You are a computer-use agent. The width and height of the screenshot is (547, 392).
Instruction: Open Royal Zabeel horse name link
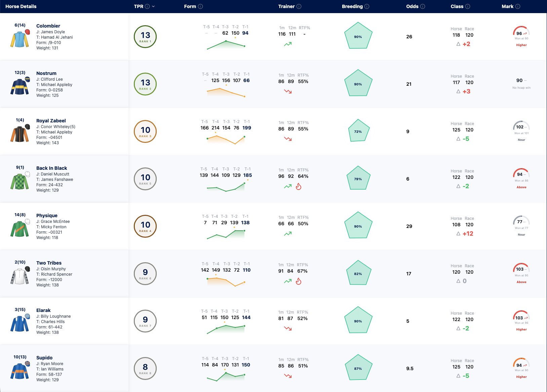pos(51,121)
